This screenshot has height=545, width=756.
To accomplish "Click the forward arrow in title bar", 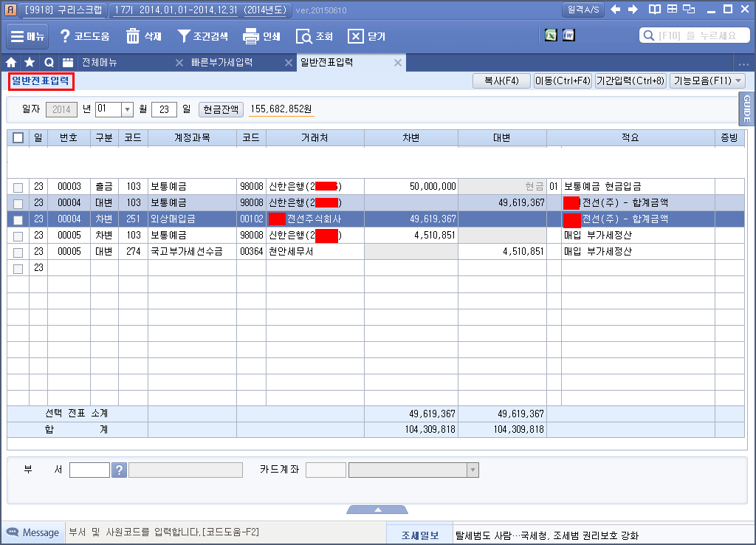I will (x=633, y=10).
